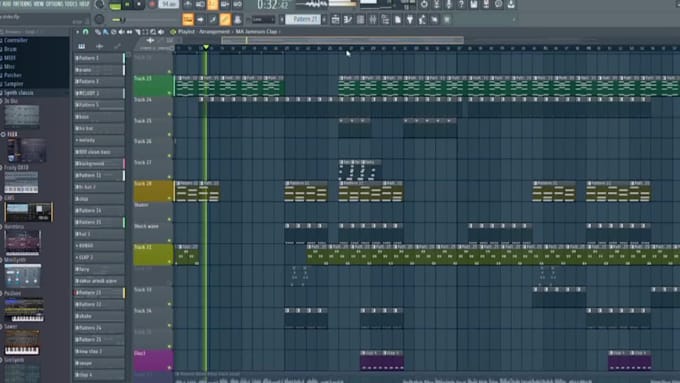680x383 pixels.
Task: Mute Track 34 with its green dot
Action: point(170,325)
